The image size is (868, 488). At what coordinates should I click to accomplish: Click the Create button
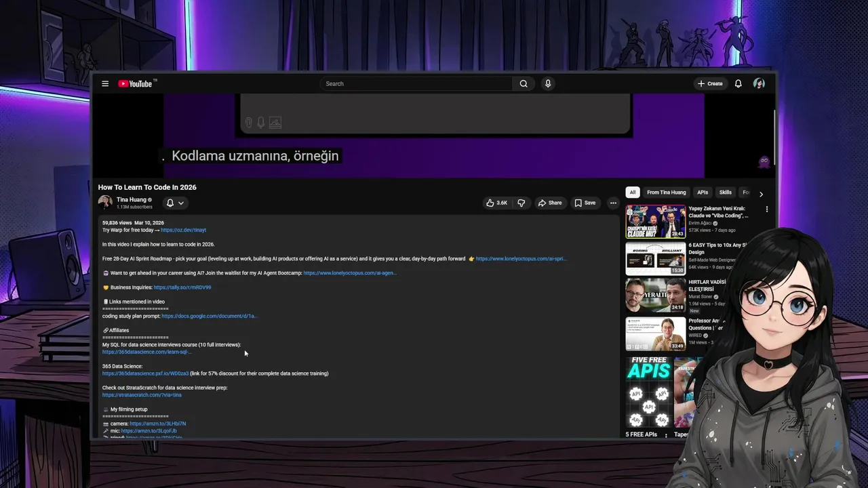[710, 84]
